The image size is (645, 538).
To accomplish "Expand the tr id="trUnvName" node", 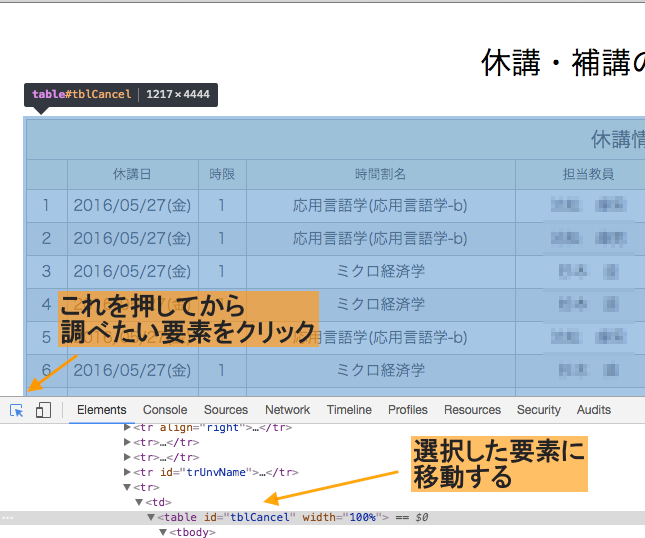I will (x=127, y=472).
